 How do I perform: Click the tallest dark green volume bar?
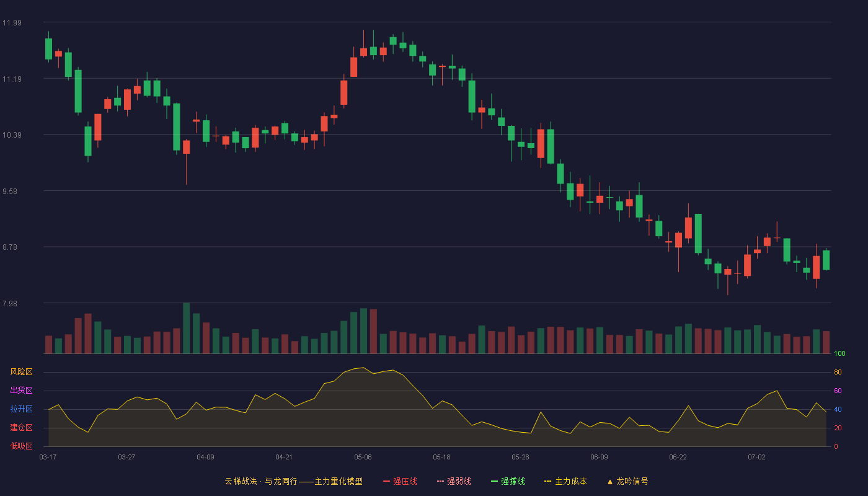(x=187, y=328)
